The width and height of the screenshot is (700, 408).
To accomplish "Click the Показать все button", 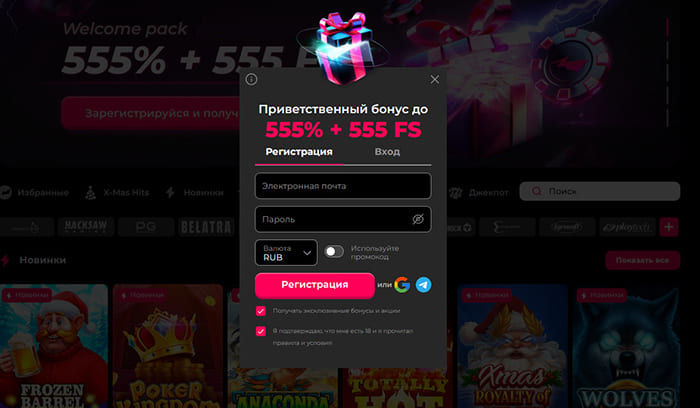I will click(x=642, y=260).
